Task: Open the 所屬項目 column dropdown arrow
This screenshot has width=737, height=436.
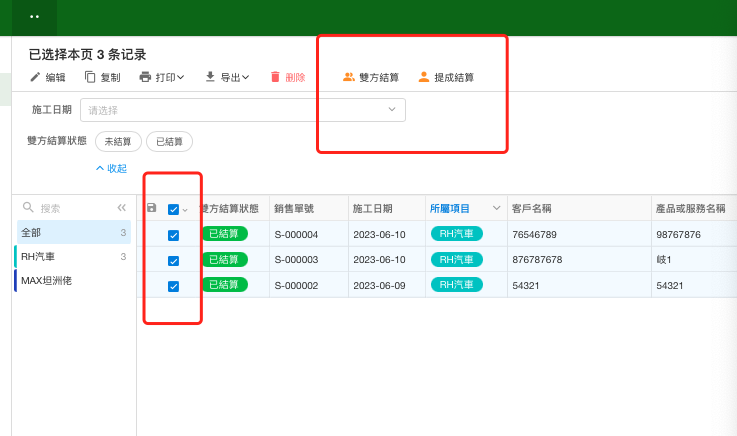Action: (496, 208)
